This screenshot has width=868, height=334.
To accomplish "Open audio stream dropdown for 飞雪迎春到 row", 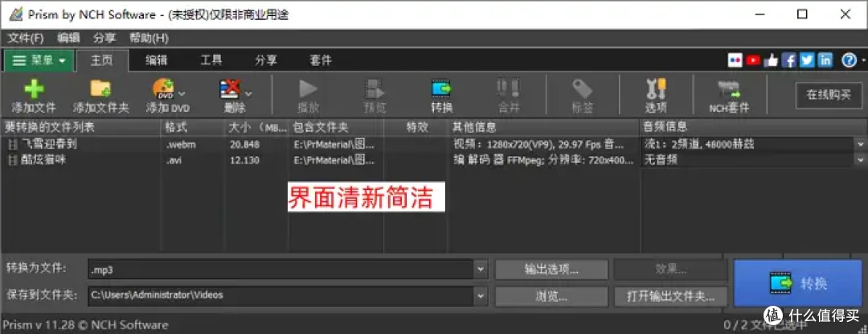I will pos(860,145).
